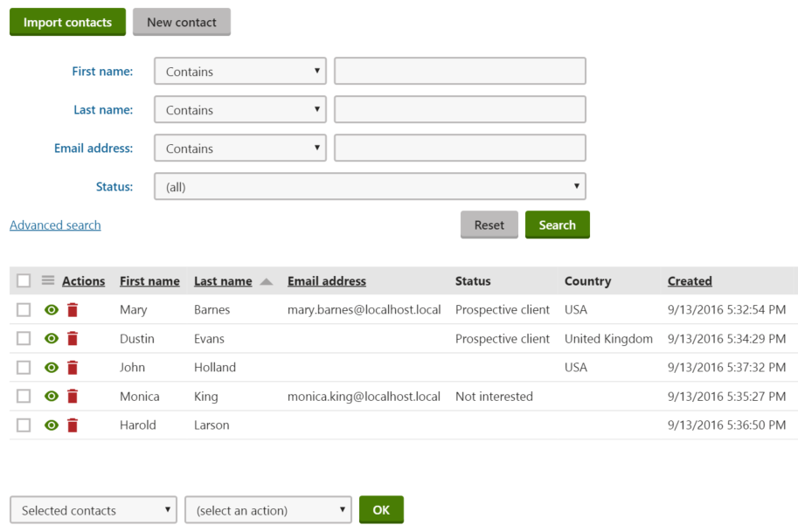Sort by the Created column
The width and height of the screenshot is (798, 532).
690,280
